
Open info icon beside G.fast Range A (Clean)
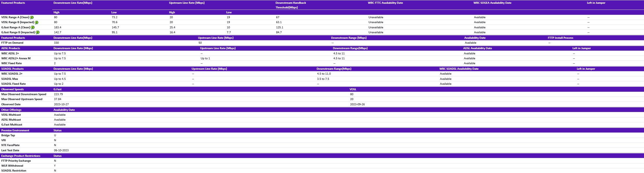(33, 27)
